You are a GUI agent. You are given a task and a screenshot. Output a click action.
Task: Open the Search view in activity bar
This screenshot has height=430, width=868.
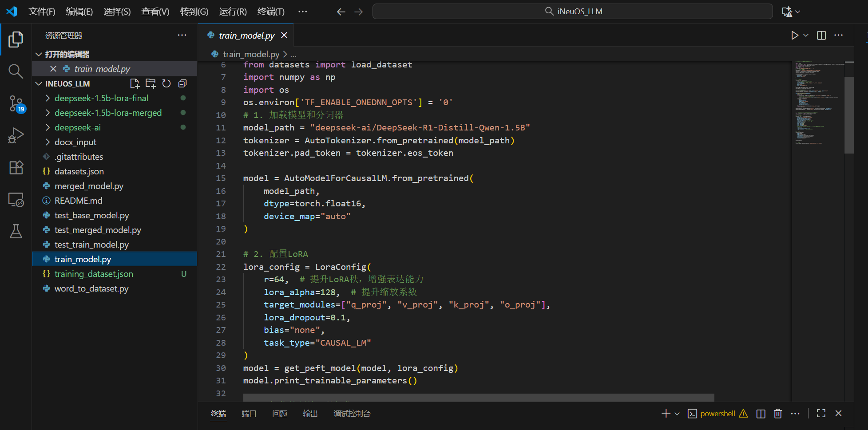(x=16, y=71)
